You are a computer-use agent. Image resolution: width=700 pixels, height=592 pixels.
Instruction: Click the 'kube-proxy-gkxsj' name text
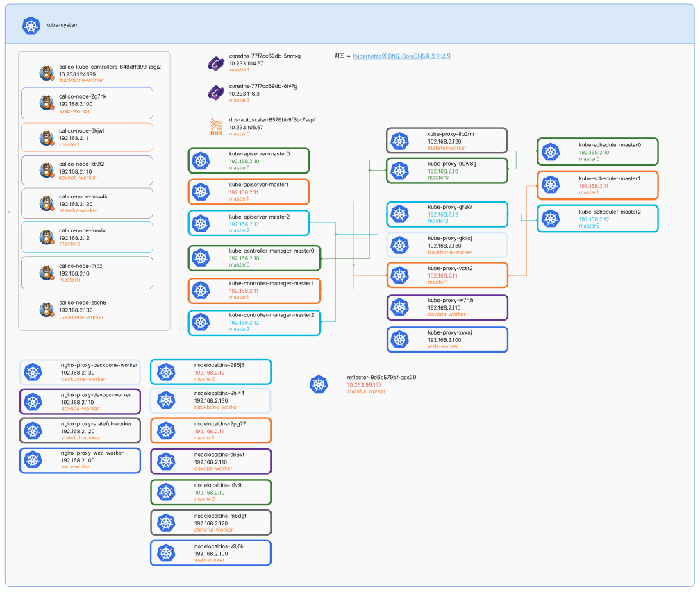pos(449,238)
